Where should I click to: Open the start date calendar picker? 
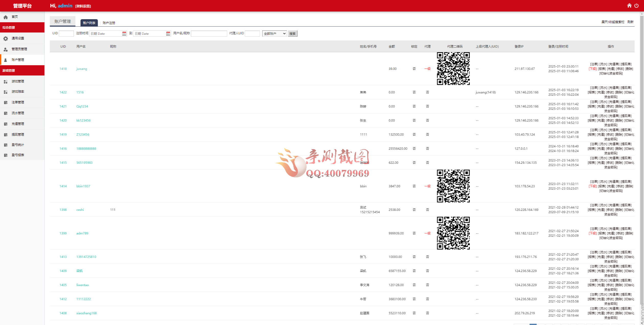124,33
